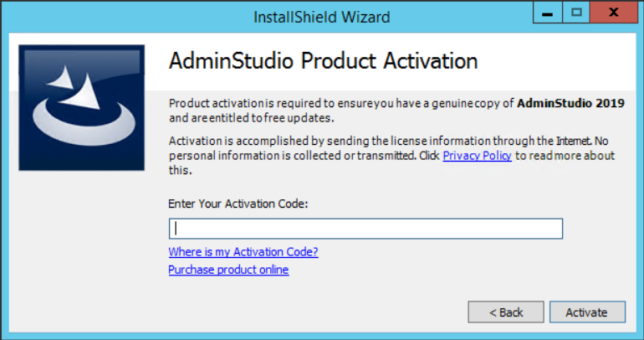The height and width of the screenshot is (340, 644).
Task: Click the "Enter Your Activation Code:" label
Action: [x=238, y=203]
